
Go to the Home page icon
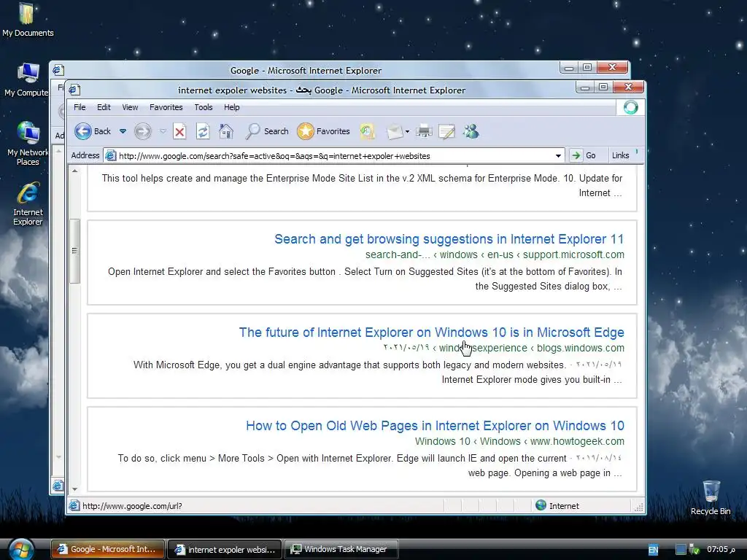point(226,131)
